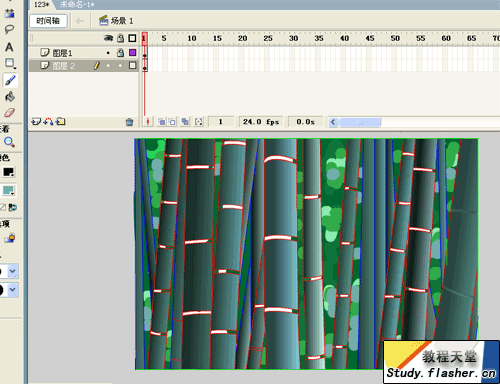Delete the layer with the trash icon
The width and height of the screenshot is (500, 384).
pos(129,122)
